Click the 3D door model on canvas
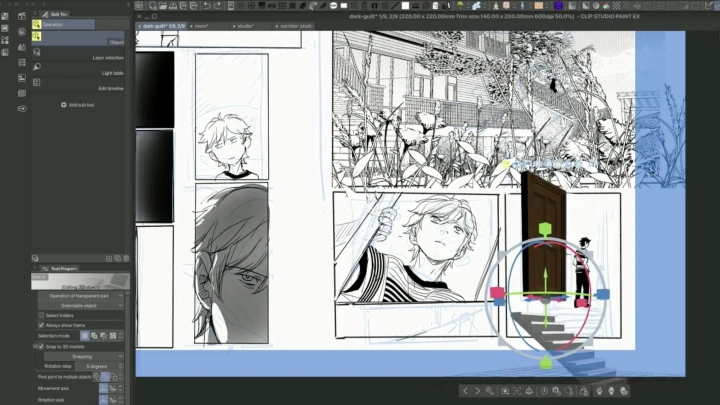The width and height of the screenshot is (720, 405). pyautogui.click(x=543, y=234)
